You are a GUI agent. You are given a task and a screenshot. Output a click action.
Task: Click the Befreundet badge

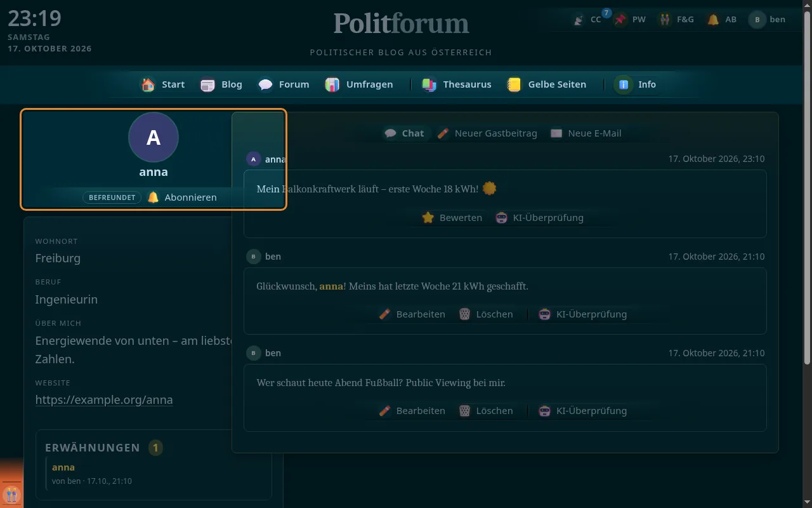(x=112, y=197)
